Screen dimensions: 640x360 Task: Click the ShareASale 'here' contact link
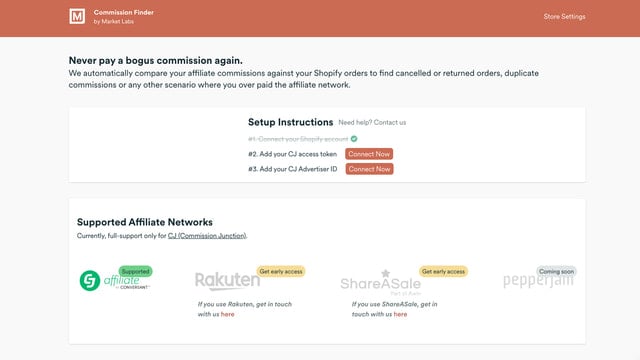(400, 314)
